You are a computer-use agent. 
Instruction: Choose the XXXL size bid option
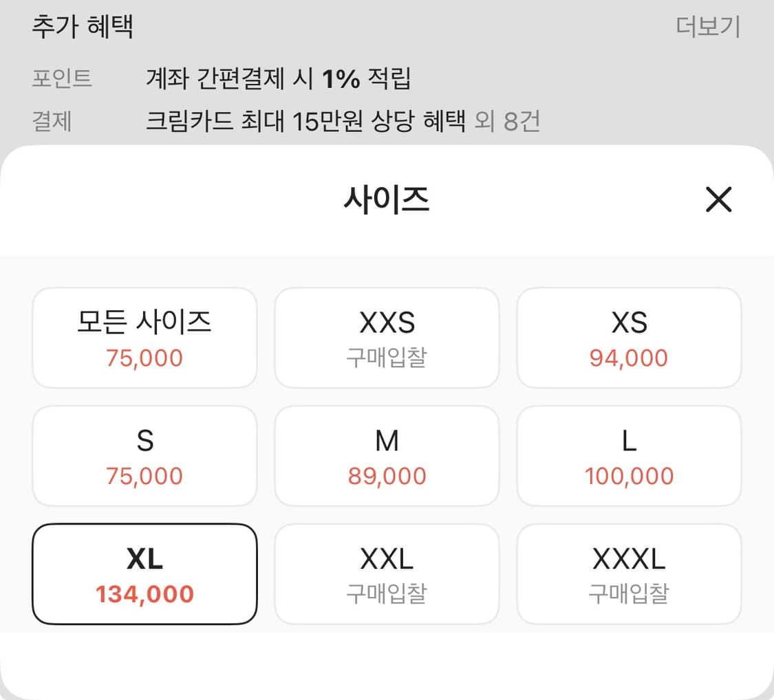click(x=629, y=574)
